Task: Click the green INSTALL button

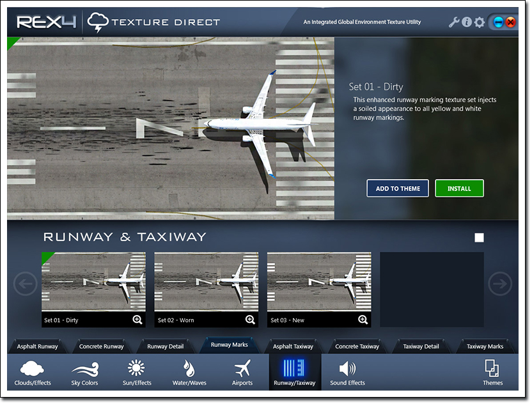Action: (459, 189)
